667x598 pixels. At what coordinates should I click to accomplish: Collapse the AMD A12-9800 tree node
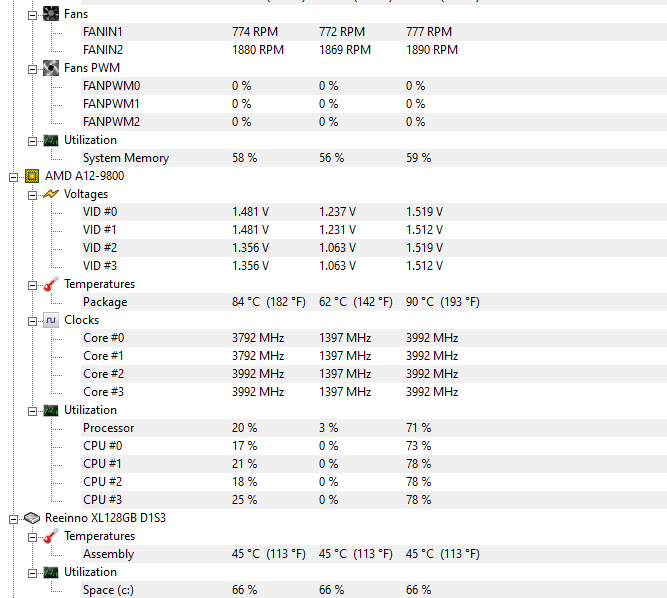pos(14,177)
